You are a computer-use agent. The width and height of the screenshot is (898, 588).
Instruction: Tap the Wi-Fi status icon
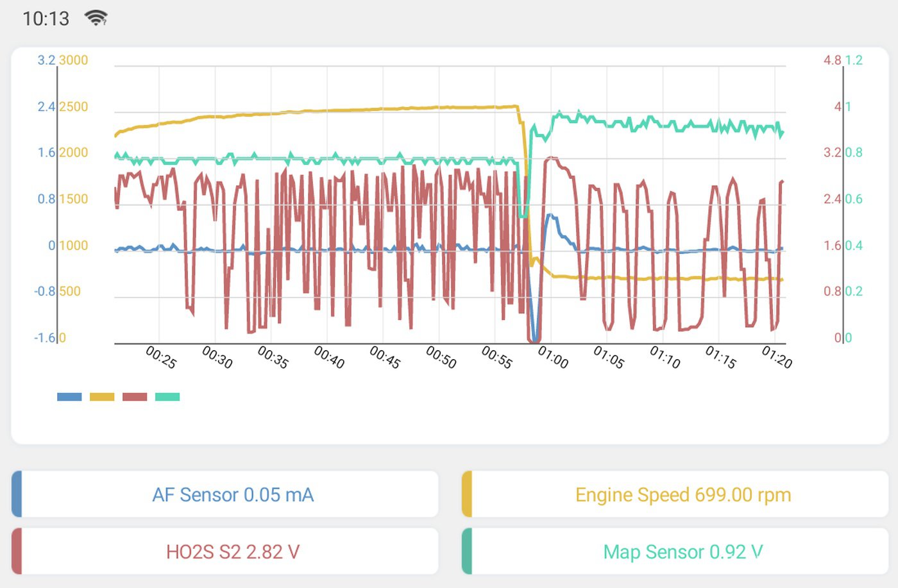[x=96, y=18]
